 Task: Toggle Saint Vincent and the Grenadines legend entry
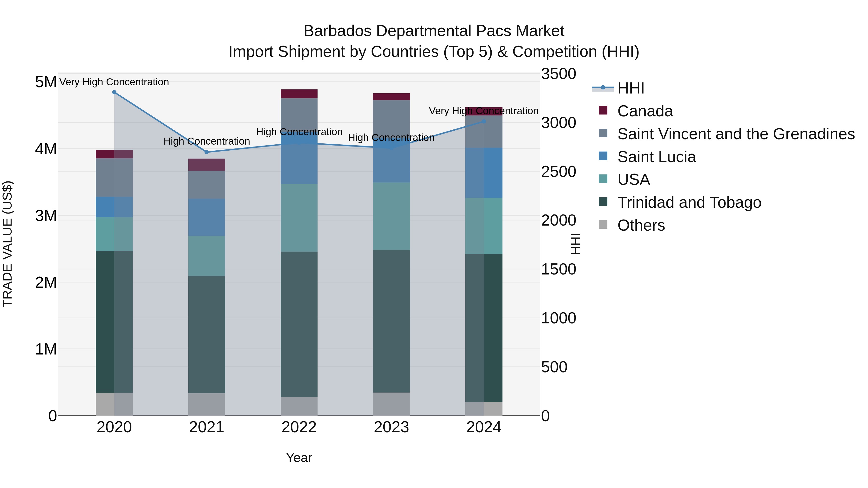tap(726, 134)
